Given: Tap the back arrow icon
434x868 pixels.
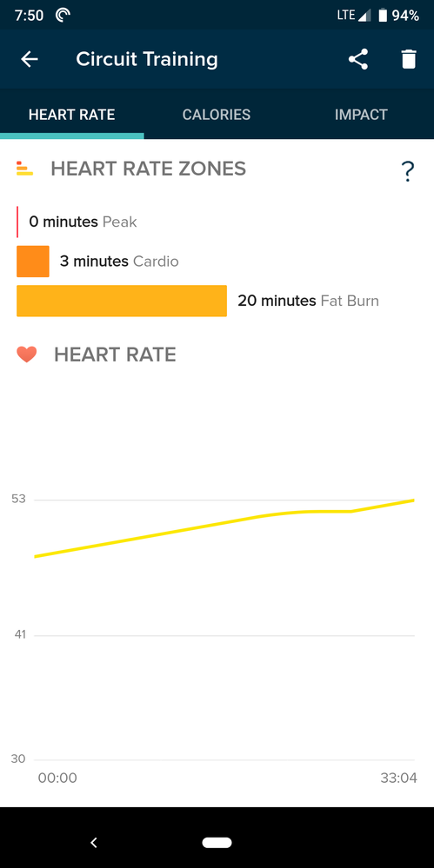Looking at the screenshot, I should (30, 59).
